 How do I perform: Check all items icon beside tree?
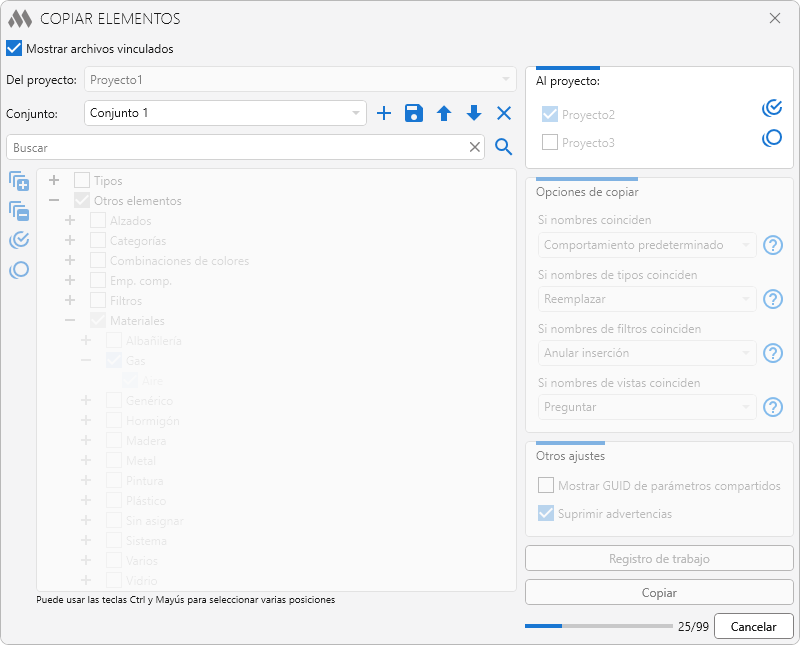19,240
